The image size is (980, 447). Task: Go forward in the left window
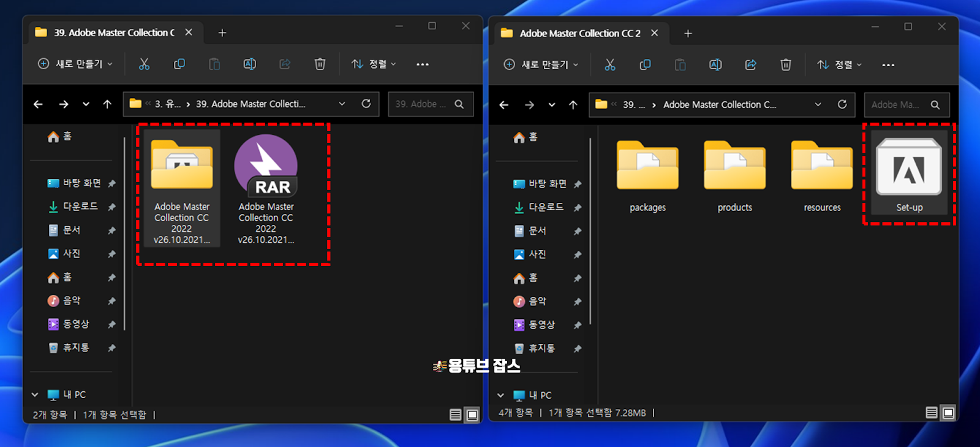tap(64, 104)
